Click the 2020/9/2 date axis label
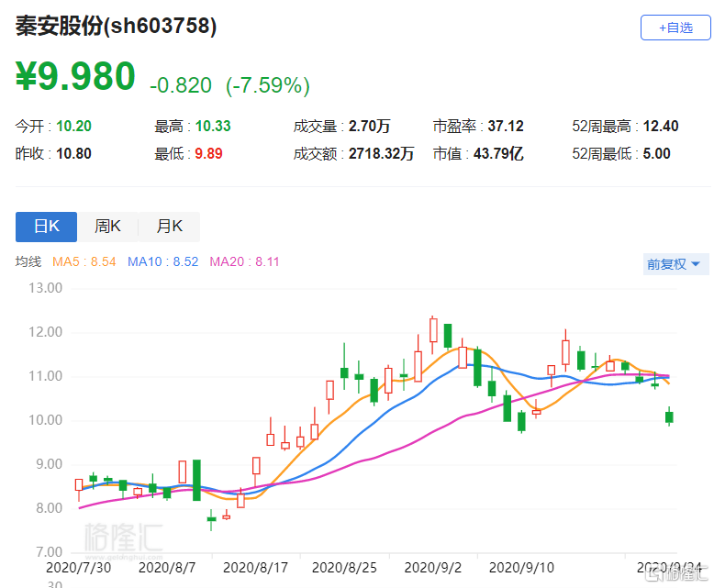This screenshot has width=714, height=588. tap(432, 568)
